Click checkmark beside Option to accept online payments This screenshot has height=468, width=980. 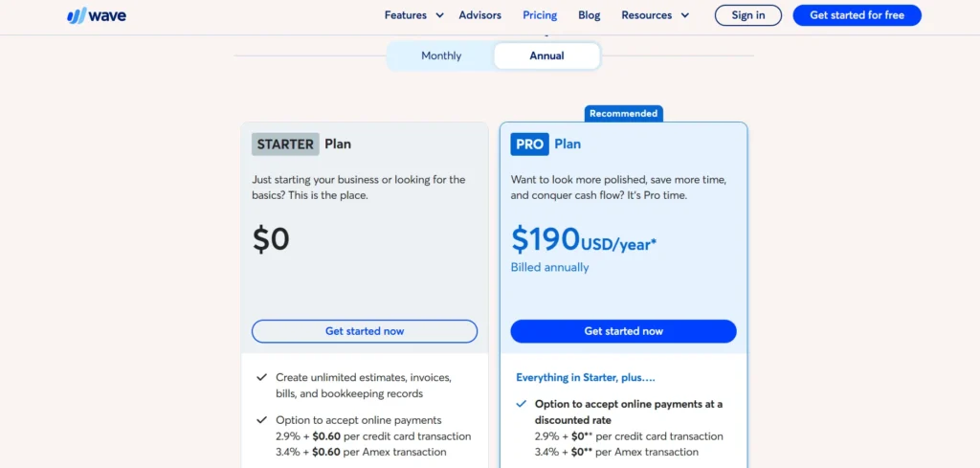coord(261,420)
